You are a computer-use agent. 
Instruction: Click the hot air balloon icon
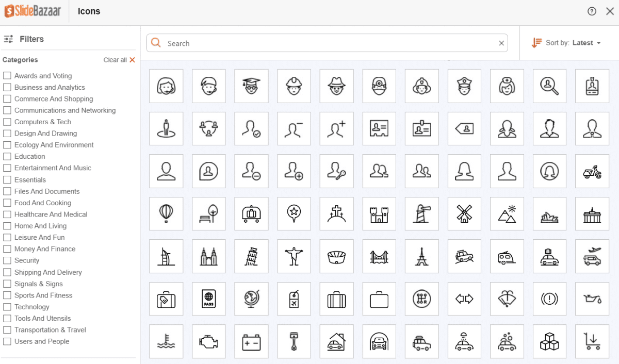(x=166, y=213)
